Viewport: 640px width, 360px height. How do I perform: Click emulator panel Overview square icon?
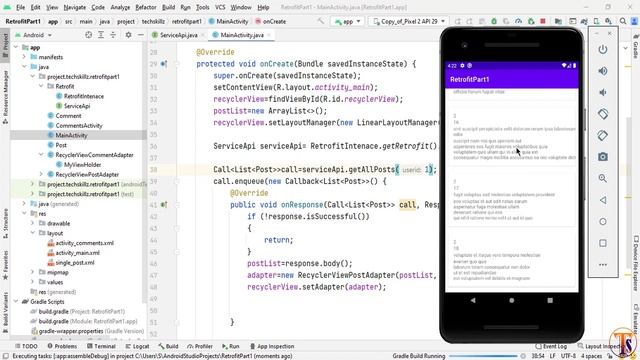[602, 243]
